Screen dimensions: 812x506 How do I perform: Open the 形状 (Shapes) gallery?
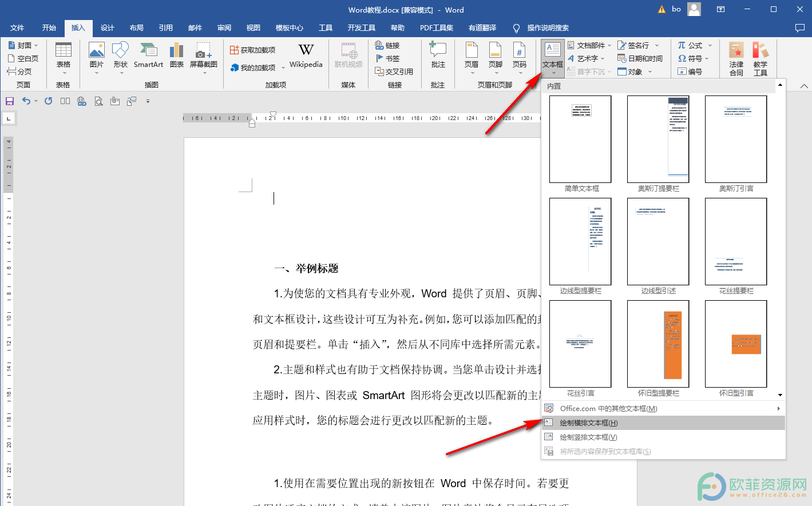point(120,57)
